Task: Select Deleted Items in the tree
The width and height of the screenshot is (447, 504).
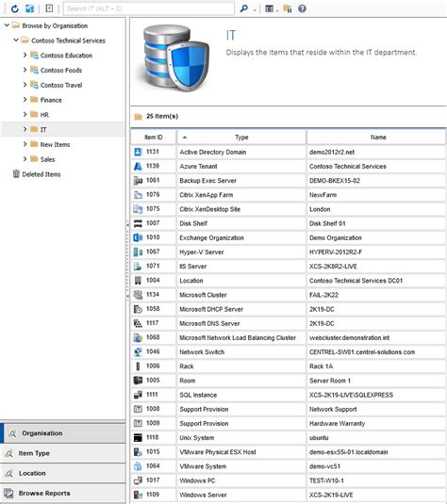Action: tap(41, 174)
